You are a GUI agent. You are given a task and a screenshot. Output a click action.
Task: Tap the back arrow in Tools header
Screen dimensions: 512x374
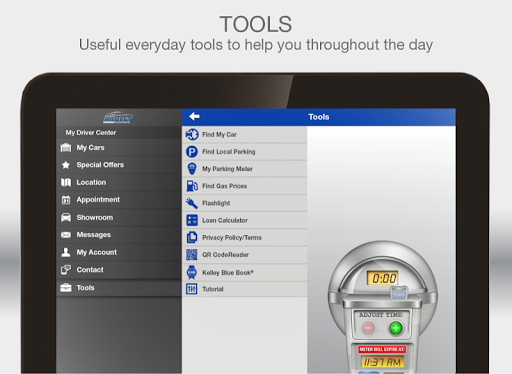point(194,117)
